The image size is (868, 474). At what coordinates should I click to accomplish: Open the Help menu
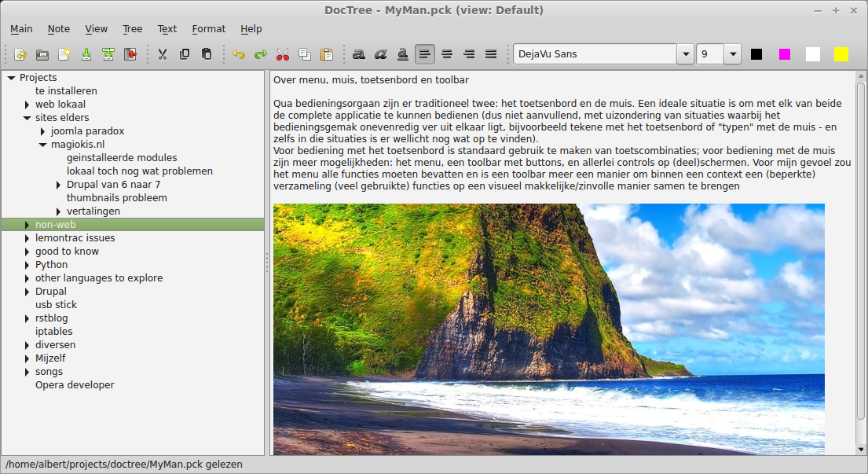251,29
